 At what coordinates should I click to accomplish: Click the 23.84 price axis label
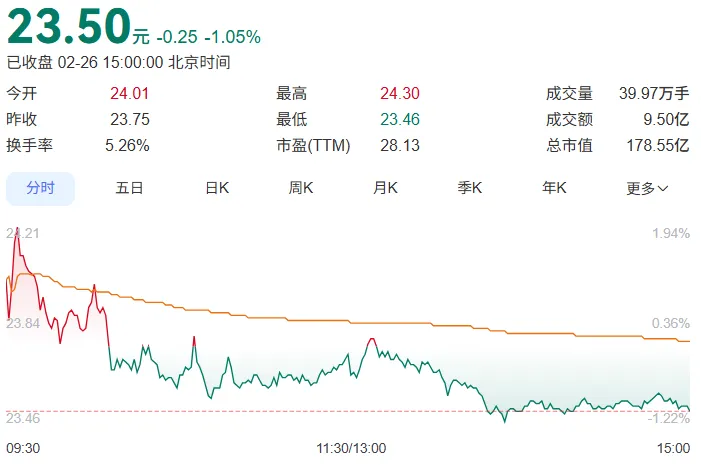click(x=23, y=323)
